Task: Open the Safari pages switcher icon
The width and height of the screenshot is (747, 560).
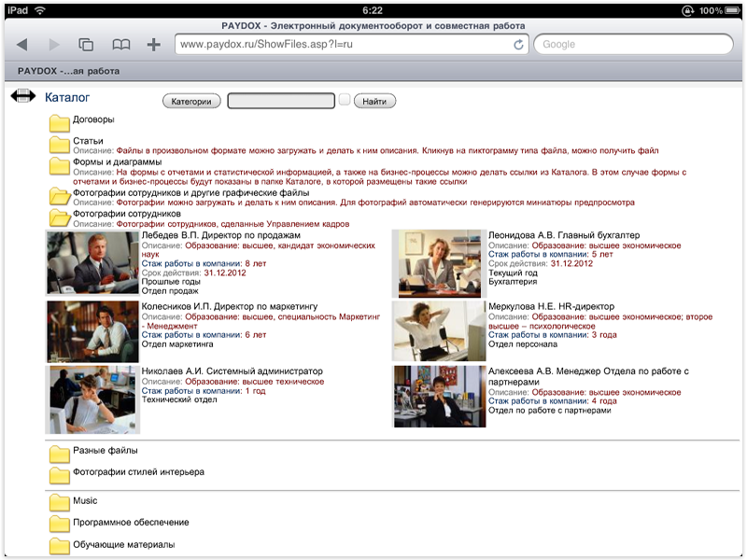Action: click(x=86, y=44)
